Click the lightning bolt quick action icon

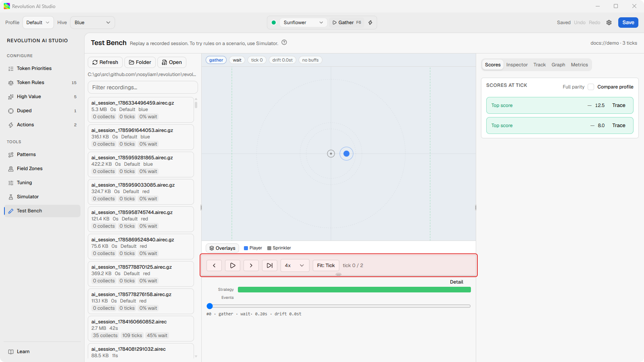tap(370, 23)
